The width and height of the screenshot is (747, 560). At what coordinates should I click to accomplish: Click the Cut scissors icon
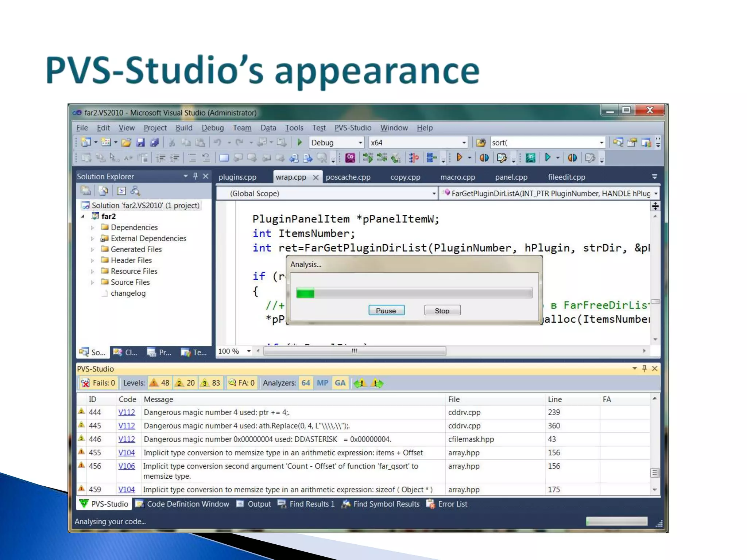click(172, 143)
